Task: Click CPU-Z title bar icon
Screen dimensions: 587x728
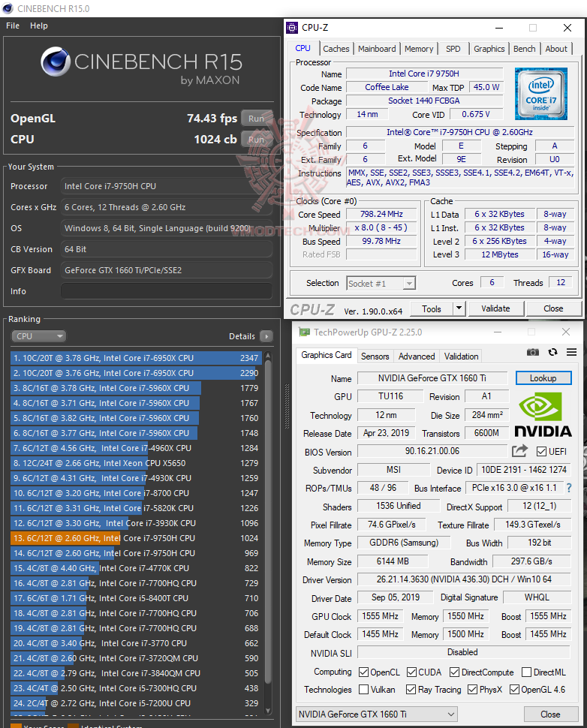Action: coord(292,28)
